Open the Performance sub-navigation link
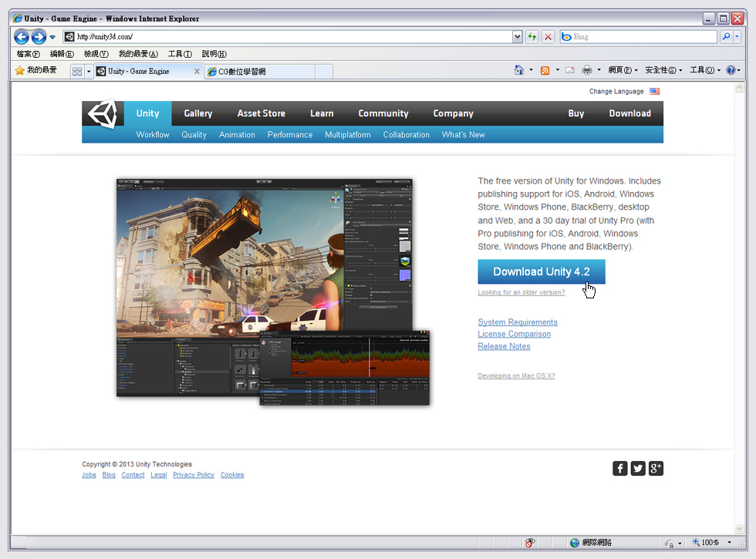 [x=290, y=135]
